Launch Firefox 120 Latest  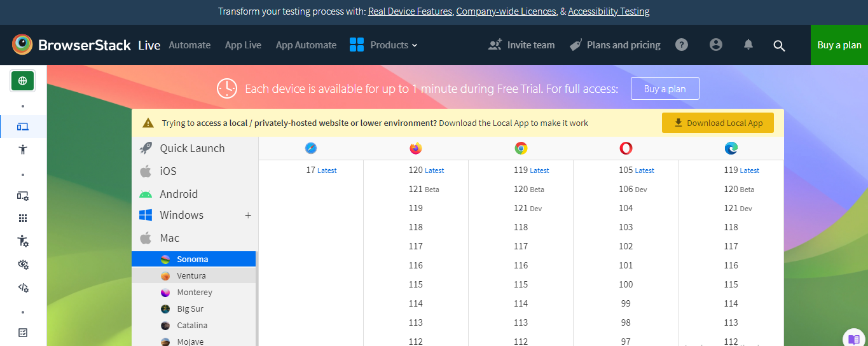tap(426, 170)
